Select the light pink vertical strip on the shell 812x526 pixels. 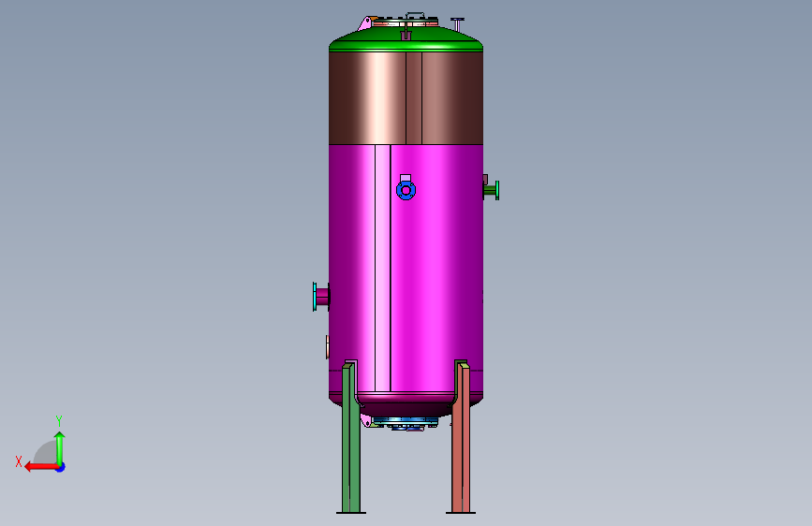(x=383, y=269)
